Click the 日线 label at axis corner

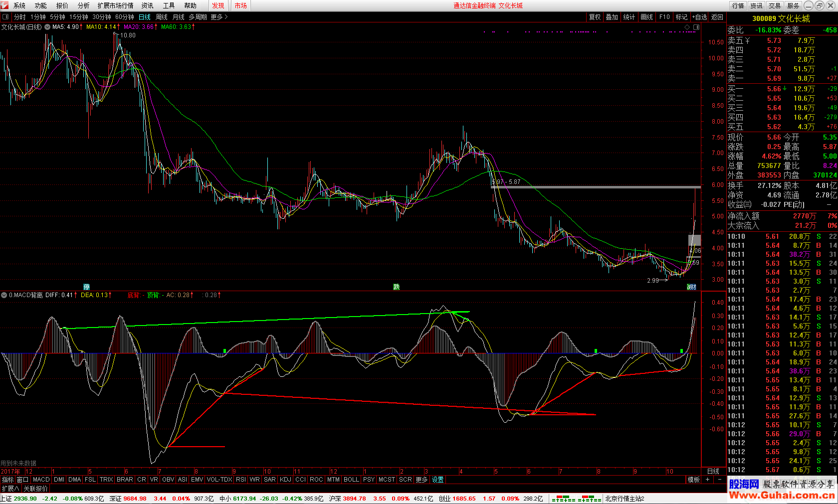pyautogui.click(x=713, y=471)
